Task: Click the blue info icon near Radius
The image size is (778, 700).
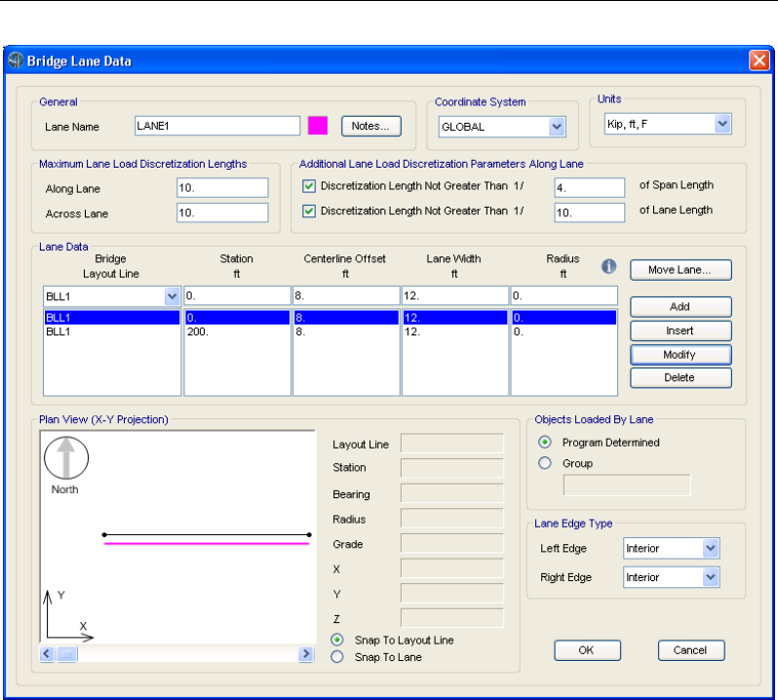Action: pos(609,266)
